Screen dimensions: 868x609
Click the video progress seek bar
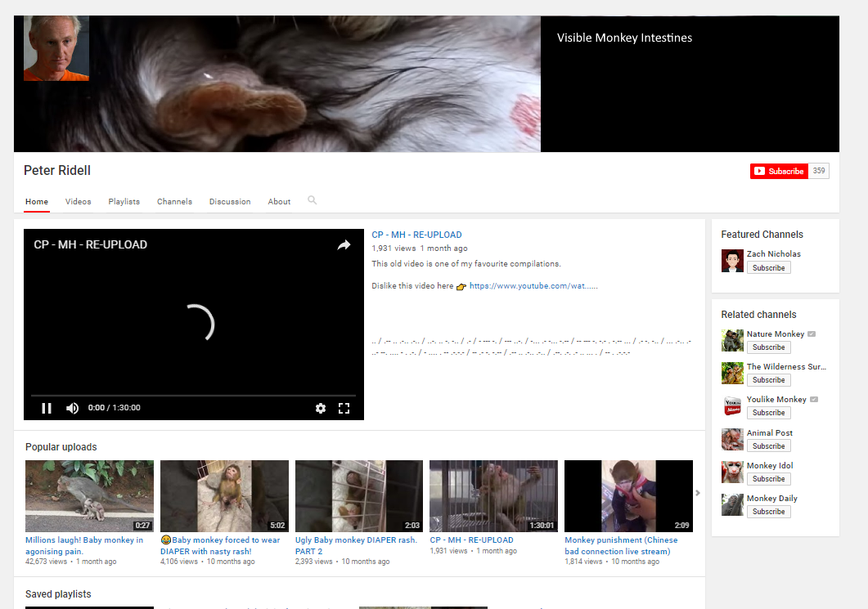click(x=193, y=396)
